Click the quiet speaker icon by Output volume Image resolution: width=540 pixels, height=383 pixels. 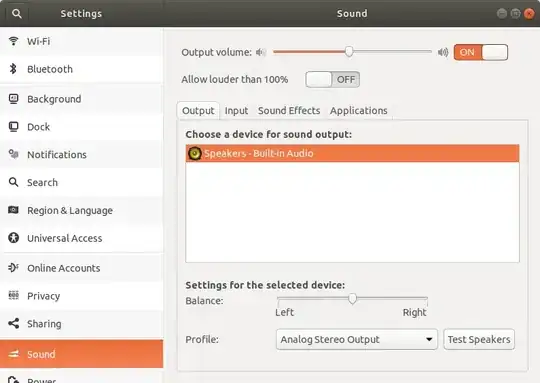tap(261, 52)
